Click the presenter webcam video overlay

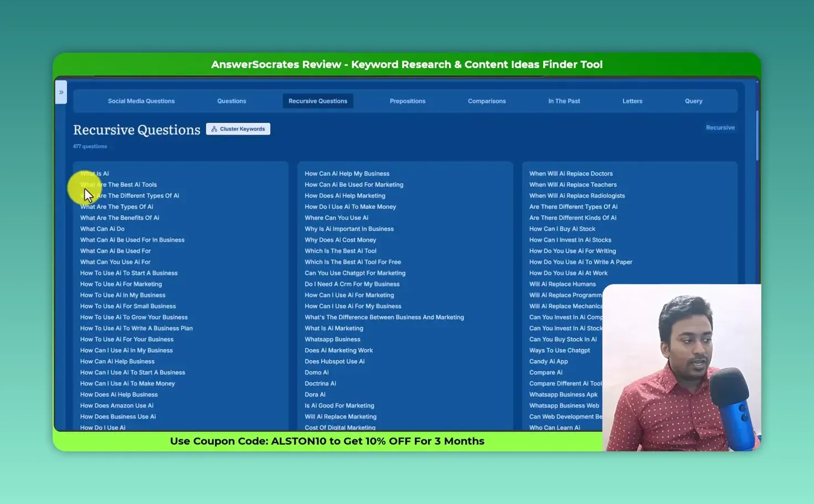(x=682, y=368)
